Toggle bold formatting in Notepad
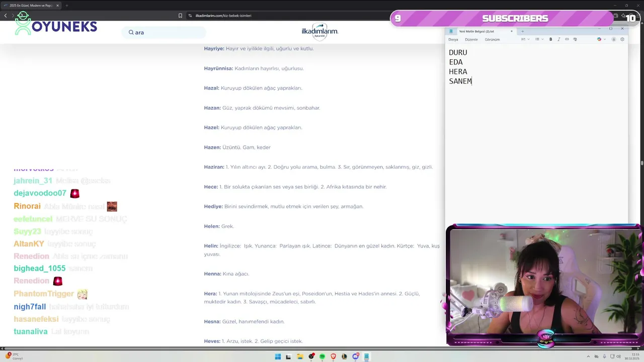This screenshot has width=644, height=362. click(550, 39)
